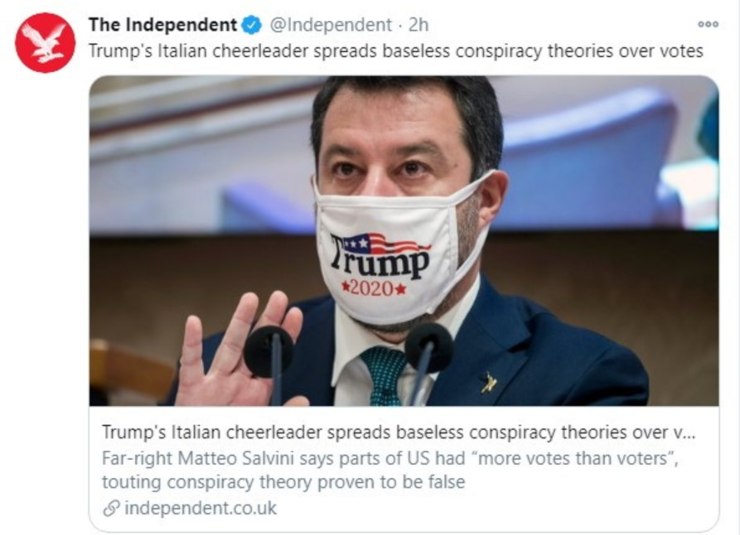Open The Independent account name

tap(162, 25)
